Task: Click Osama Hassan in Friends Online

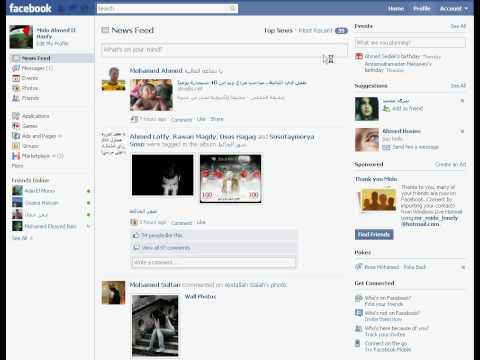Action: [41, 203]
